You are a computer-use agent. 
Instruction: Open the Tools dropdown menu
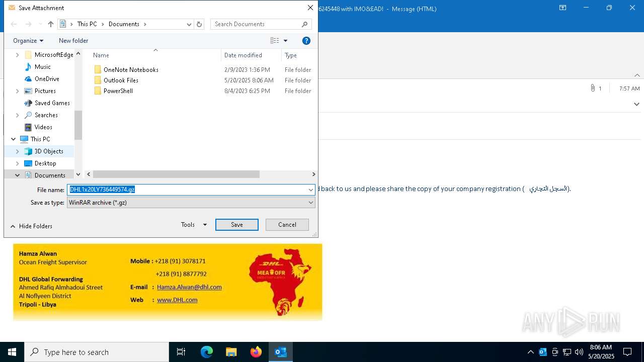[x=194, y=225]
